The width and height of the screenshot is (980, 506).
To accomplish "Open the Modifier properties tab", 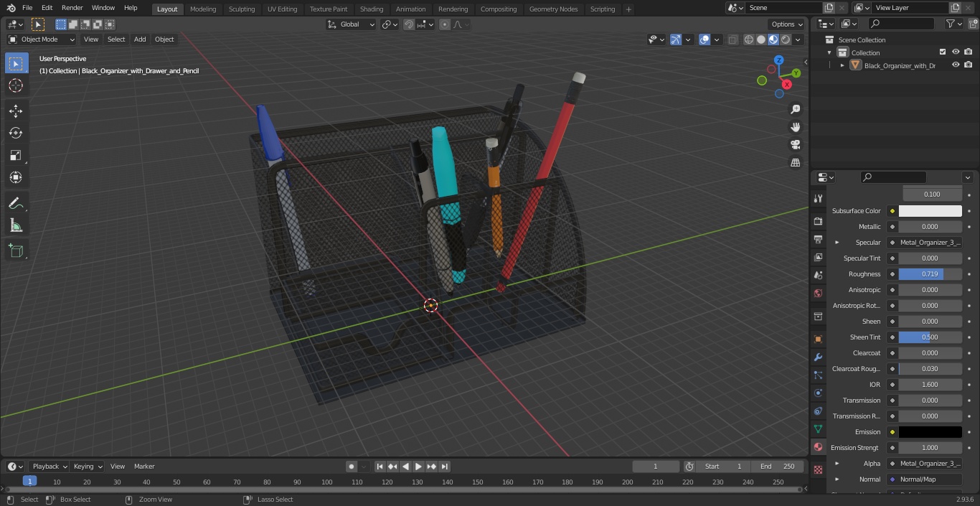I will (818, 357).
